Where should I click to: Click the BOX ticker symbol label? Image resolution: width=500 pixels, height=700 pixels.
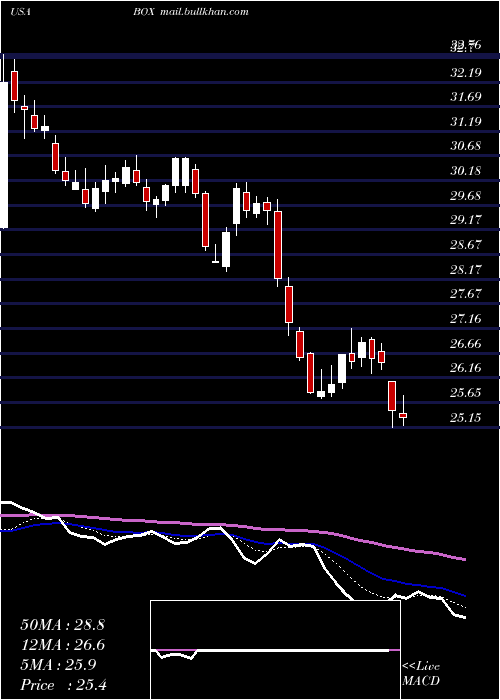pyautogui.click(x=143, y=12)
